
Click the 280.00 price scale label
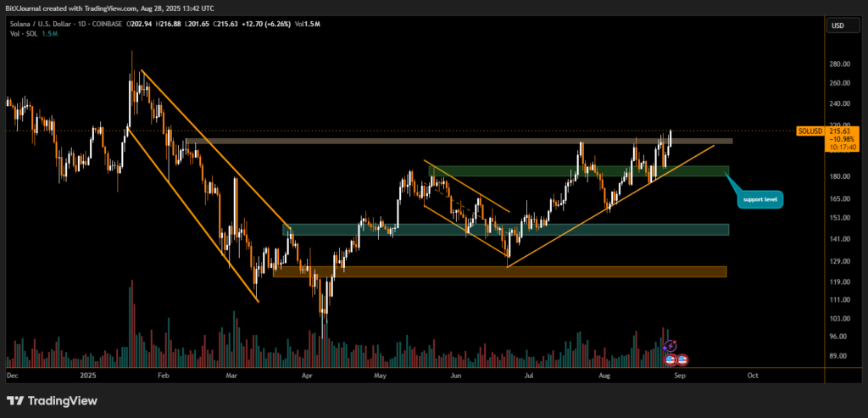[839, 64]
